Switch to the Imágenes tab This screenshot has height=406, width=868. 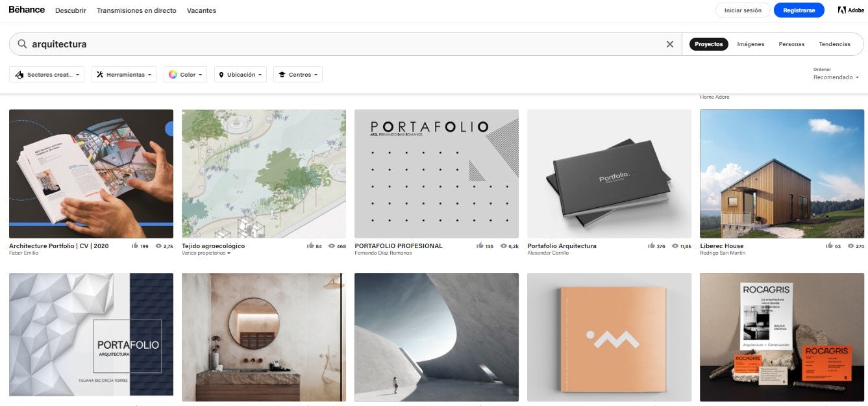point(750,44)
